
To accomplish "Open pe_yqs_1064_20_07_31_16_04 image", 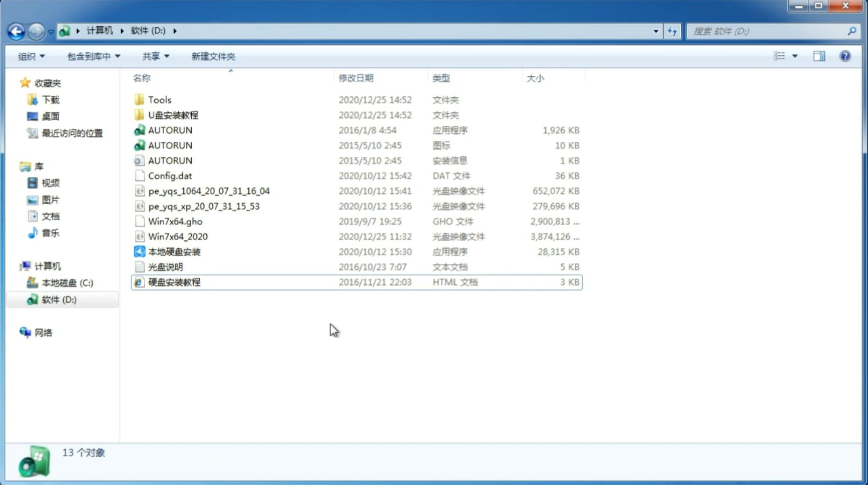I will (x=209, y=191).
